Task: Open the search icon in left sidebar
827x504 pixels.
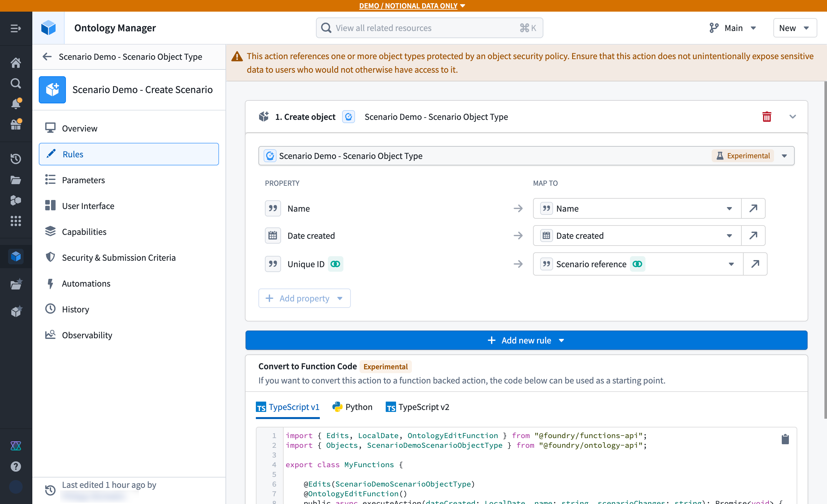Action: tap(16, 83)
